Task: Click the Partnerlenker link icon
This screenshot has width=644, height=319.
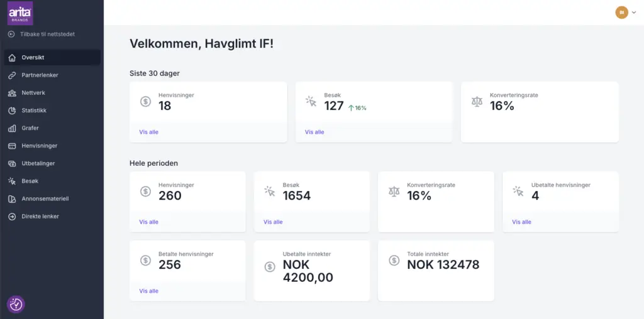Action: (x=12, y=75)
